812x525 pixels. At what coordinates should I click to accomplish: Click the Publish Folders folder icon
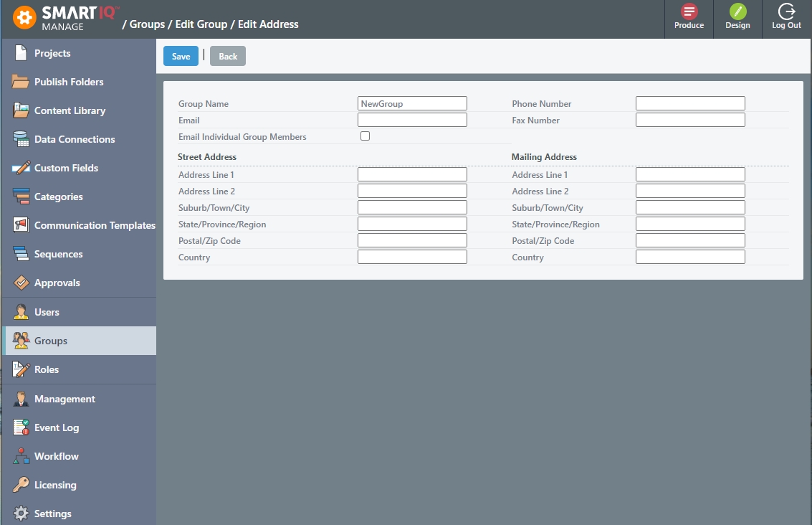pos(21,82)
